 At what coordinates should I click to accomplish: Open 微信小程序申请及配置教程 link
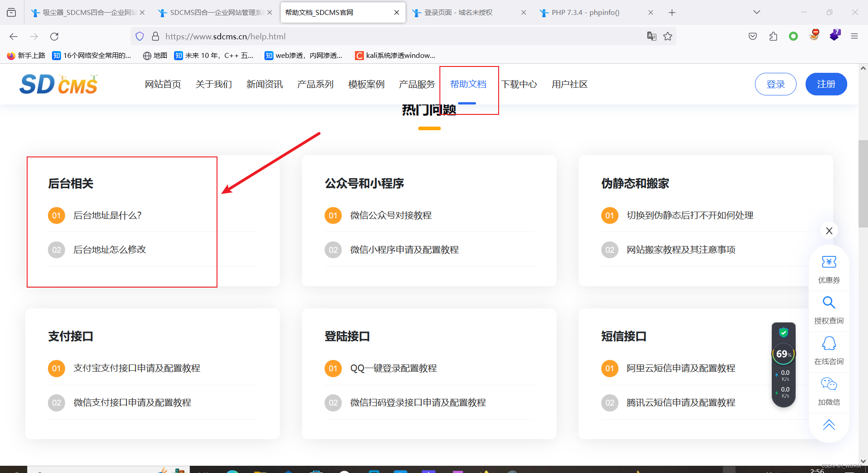(404, 250)
